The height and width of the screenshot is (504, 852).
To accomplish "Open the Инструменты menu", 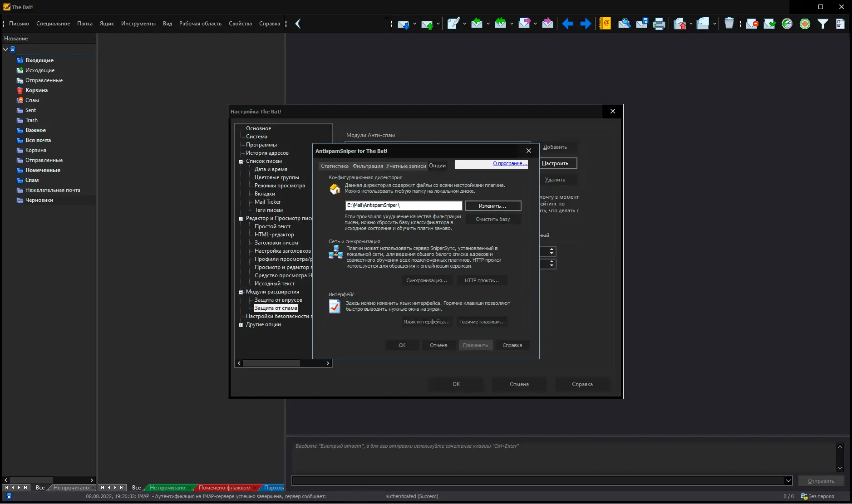I will coord(138,24).
